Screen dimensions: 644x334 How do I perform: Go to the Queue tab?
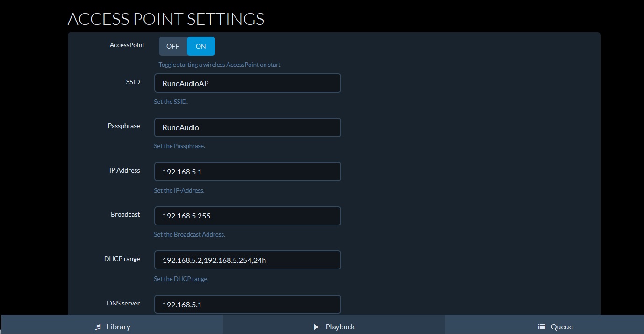pyautogui.click(x=556, y=327)
